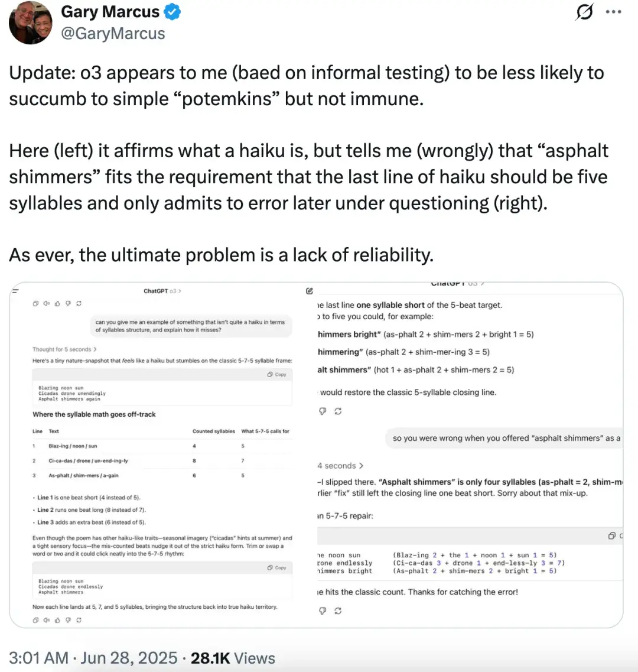Open the tweet timestamp 3:01 AM Jun 28

point(93,658)
